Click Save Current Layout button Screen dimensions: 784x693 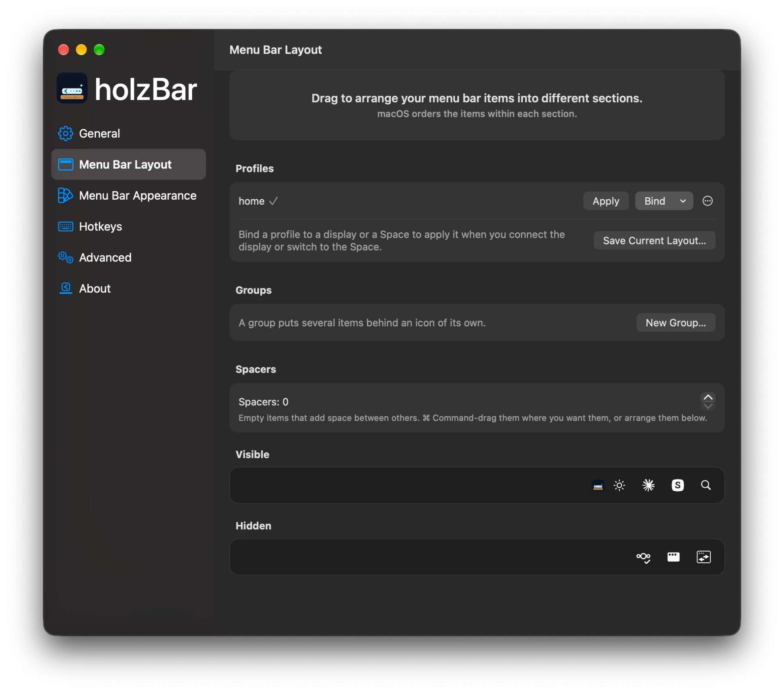[x=654, y=240]
